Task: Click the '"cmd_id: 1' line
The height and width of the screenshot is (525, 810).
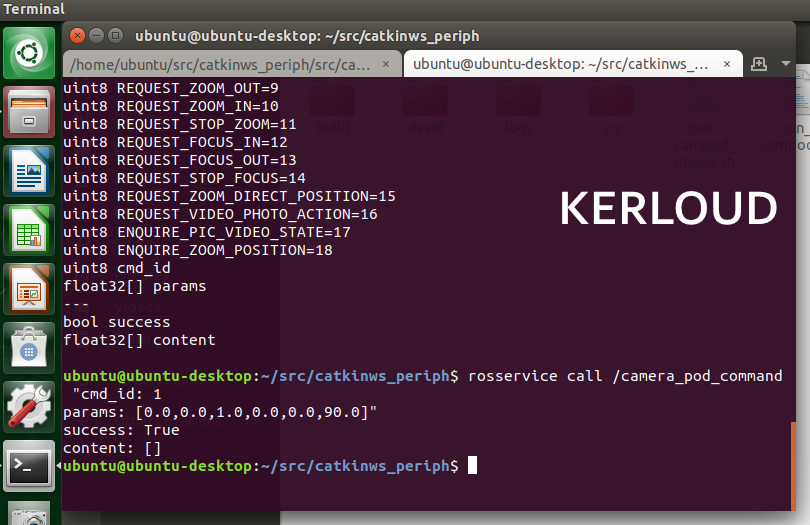Action: 117,394
